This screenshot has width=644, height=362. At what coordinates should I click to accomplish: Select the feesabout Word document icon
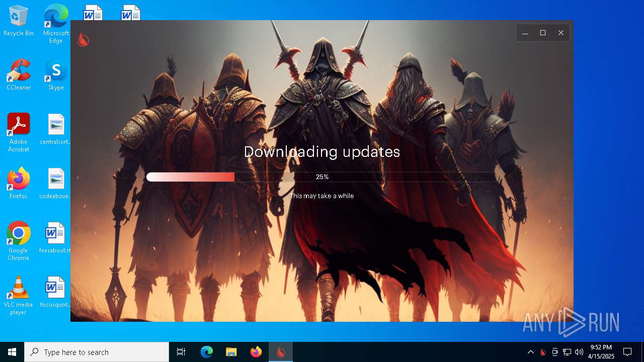(x=56, y=238)
